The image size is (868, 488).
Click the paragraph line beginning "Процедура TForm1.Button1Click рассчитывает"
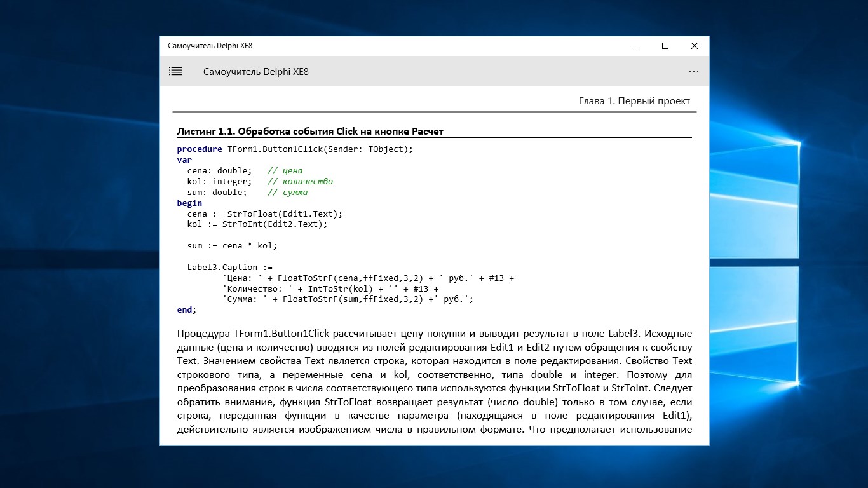coord(435,334)
